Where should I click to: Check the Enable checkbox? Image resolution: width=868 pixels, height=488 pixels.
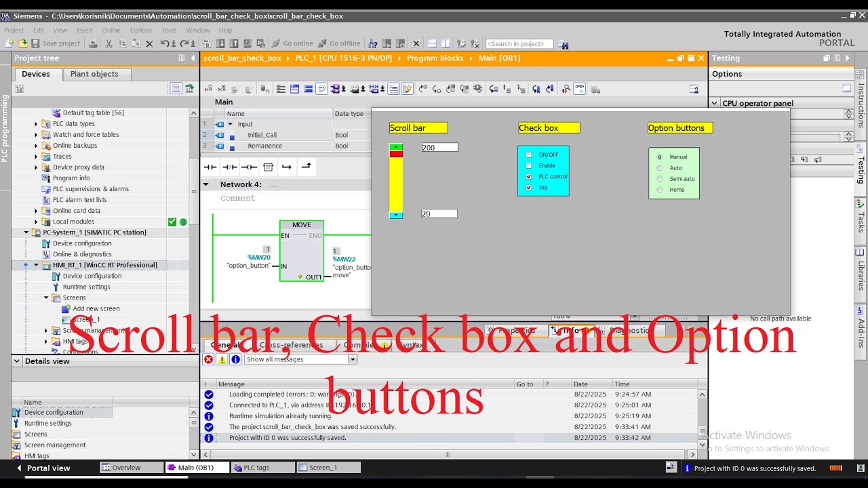coord(529,165)
